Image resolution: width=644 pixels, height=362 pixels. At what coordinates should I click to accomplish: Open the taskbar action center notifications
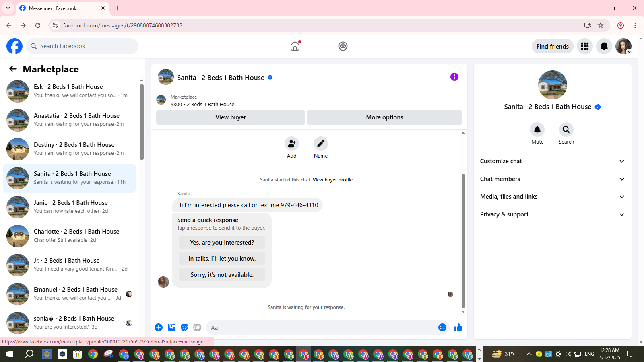631,354
